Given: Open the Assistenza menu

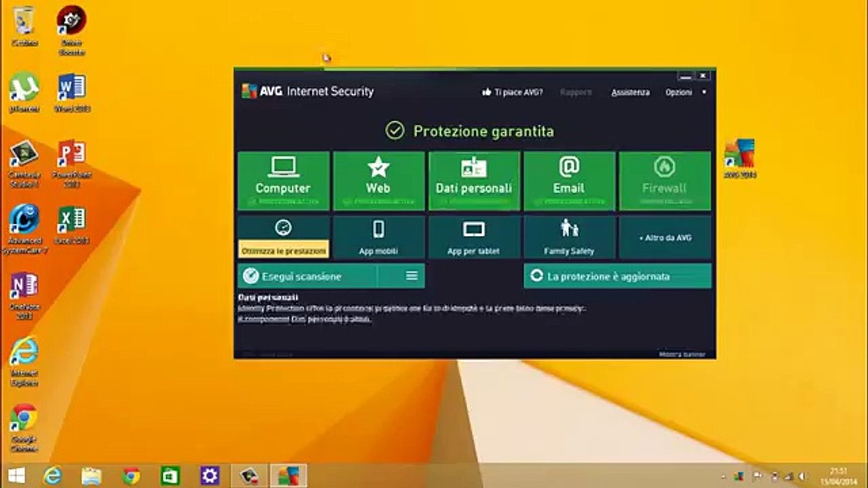Looking at the screenshot, I should (x=631, y=92).
